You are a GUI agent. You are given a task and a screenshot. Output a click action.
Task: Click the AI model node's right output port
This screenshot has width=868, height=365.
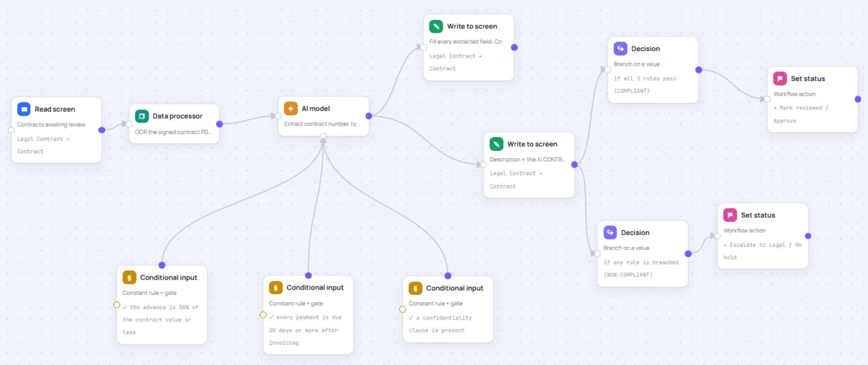click(369, 116)
